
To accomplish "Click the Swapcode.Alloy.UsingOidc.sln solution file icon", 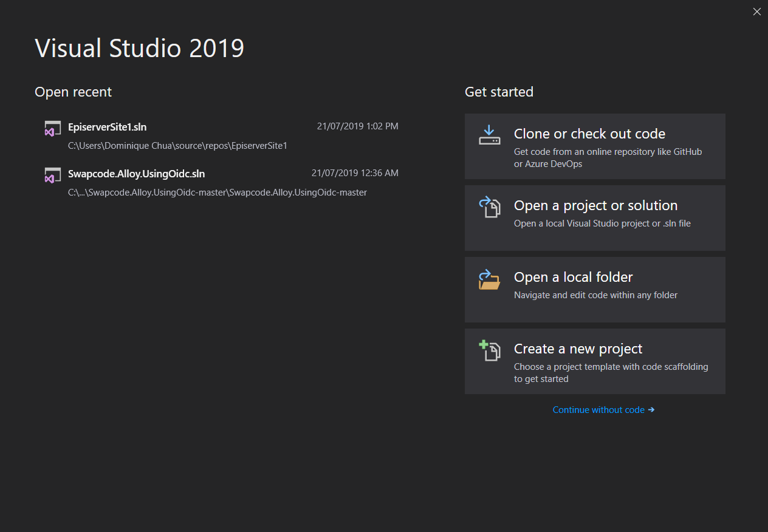I will click(x=52, y=175).
